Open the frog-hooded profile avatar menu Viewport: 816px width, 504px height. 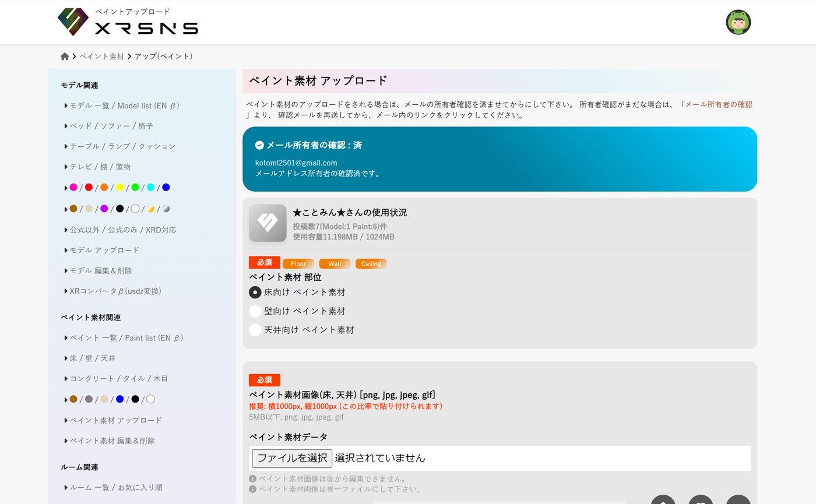pos(738,22)
